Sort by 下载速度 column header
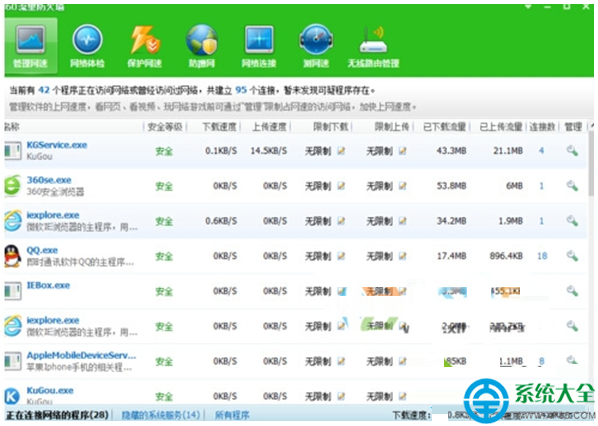Viewport: 598px width, 426px height. pyautogui.click(x=219, y=127)
